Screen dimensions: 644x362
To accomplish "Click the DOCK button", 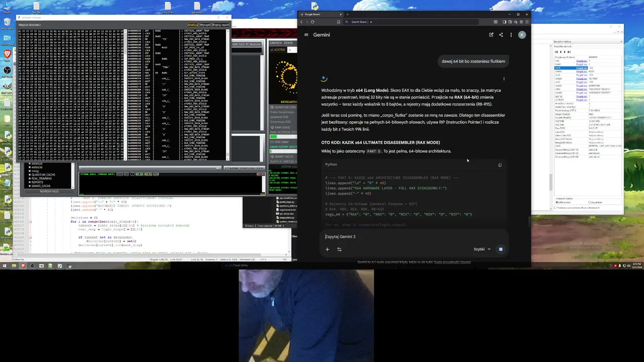I will [288, 43].
